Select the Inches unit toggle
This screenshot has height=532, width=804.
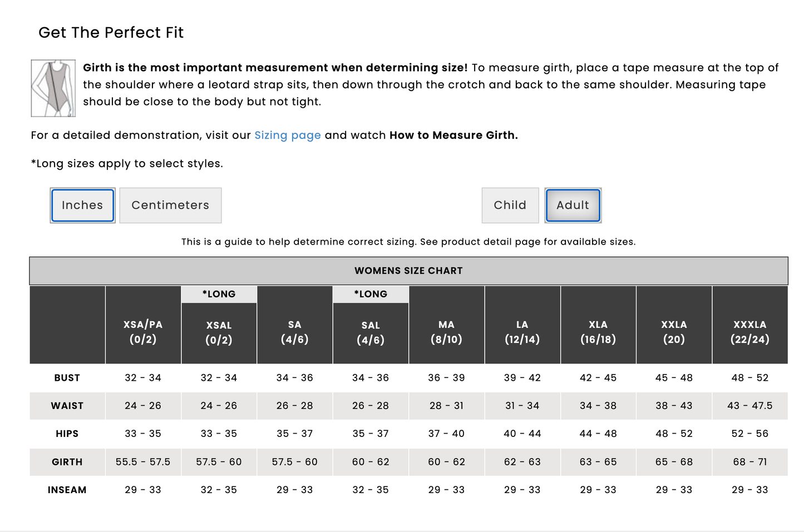82,205
